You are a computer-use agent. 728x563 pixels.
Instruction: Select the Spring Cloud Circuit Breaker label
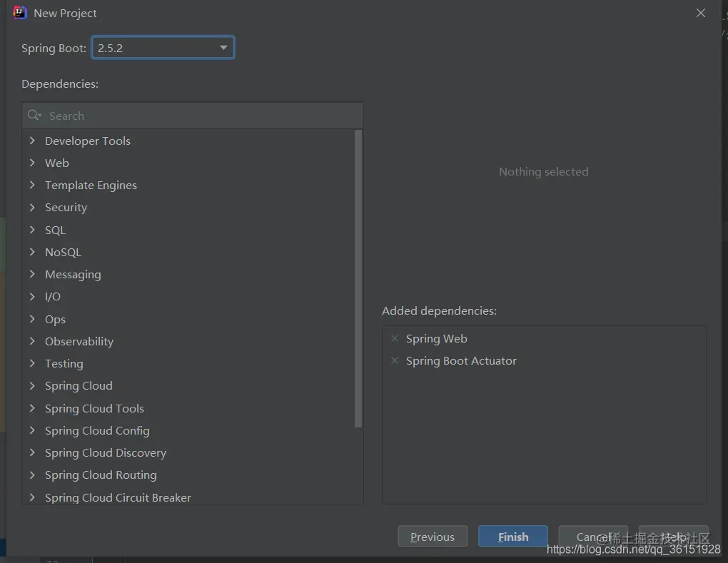click(118, 497)
